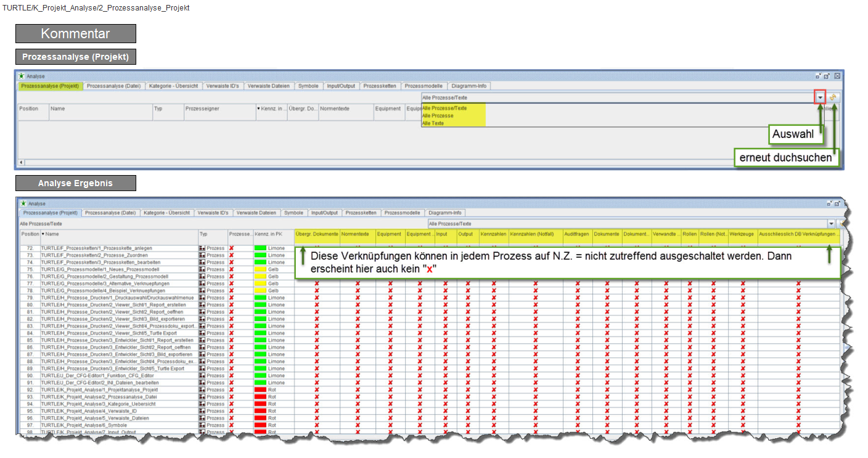
Task: Click the 'Gelb' label in row 78
Action: [x=273, y=290]
